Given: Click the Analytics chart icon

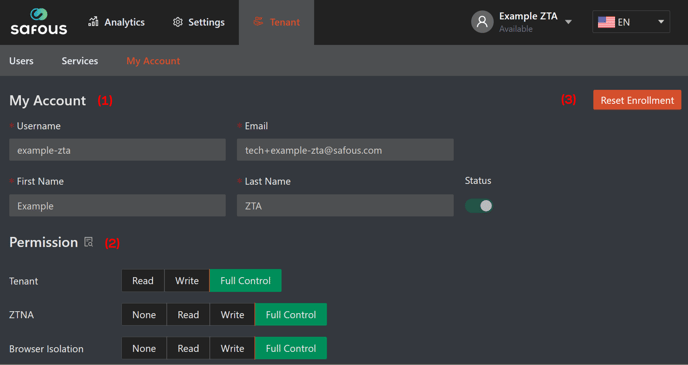Looking at the screenshot, I should pos(93,21).
